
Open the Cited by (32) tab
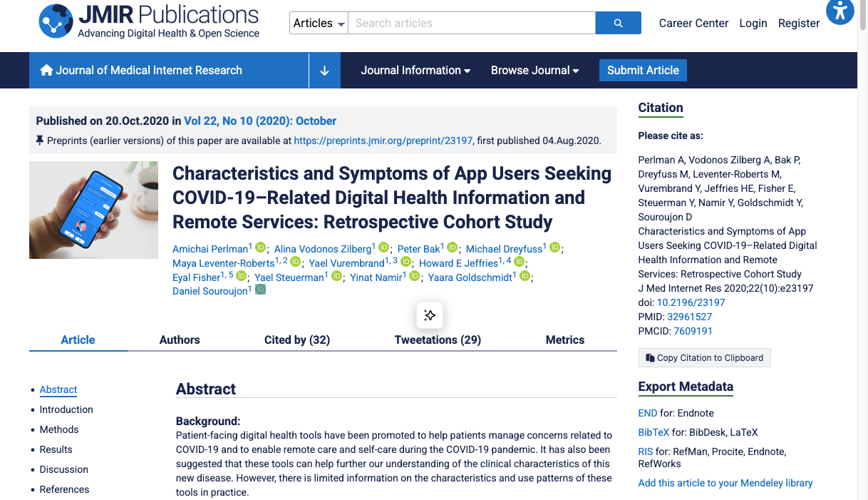[x=297, y=340]
